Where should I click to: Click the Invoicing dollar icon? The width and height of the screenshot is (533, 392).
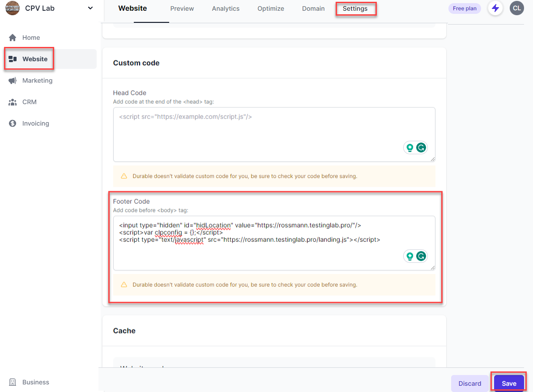tap(13, 123)
